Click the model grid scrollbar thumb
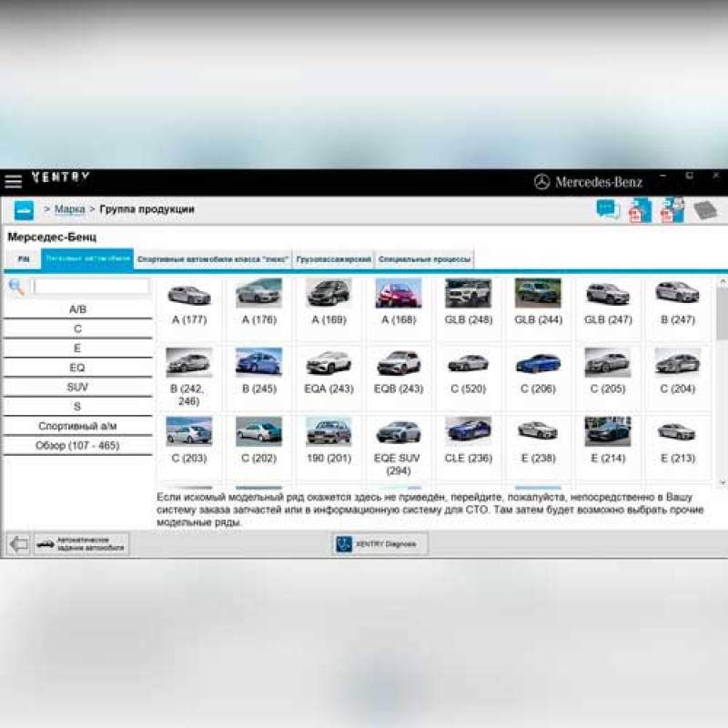This screenshot has width=728, height=728. pos(723,314)
